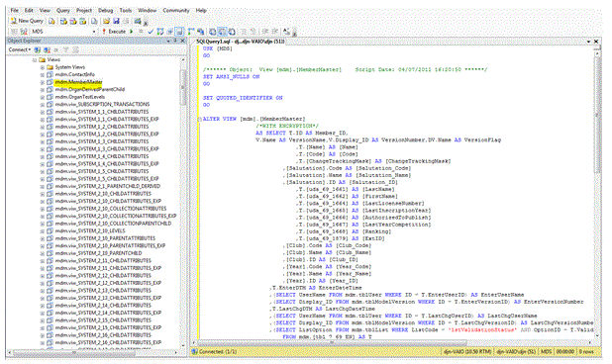Start debugging with the green play icon
Viewport: 612px width, 364px height.
tap(132, 32)
